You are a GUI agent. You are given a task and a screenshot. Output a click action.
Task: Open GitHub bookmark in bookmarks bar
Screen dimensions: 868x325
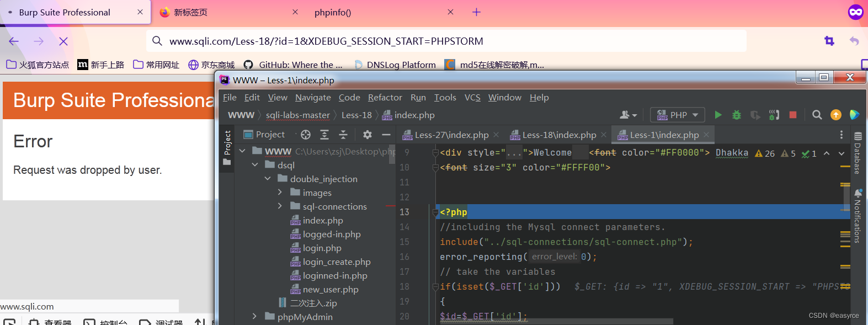click(293, 65)
